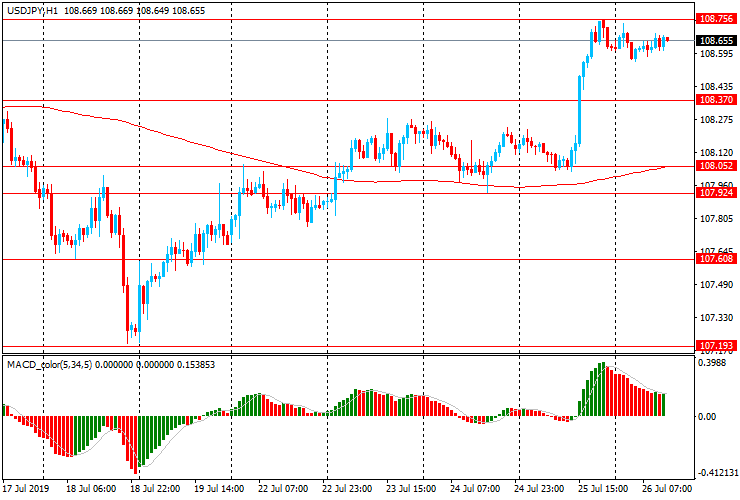Image resolution: width=740 pixels, height=500 pixels.
Task: Click the 107.330 price axis value
Action: [716, 318]
